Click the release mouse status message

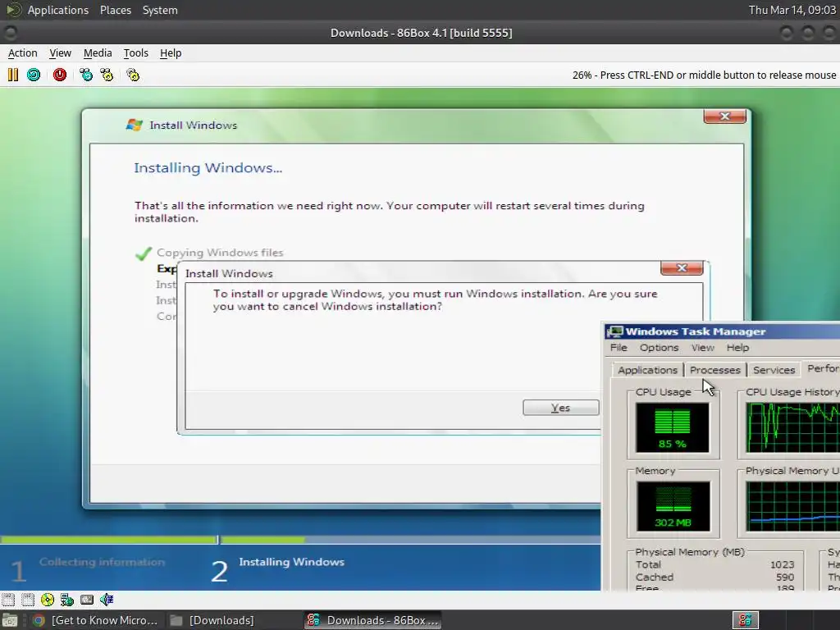704,75
